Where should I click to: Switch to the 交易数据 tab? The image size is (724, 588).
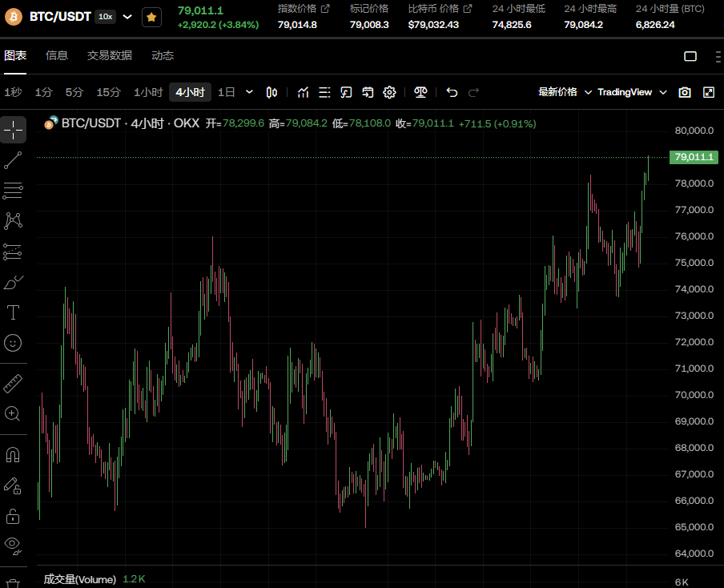pyautogui.click(x=110, y=55)
